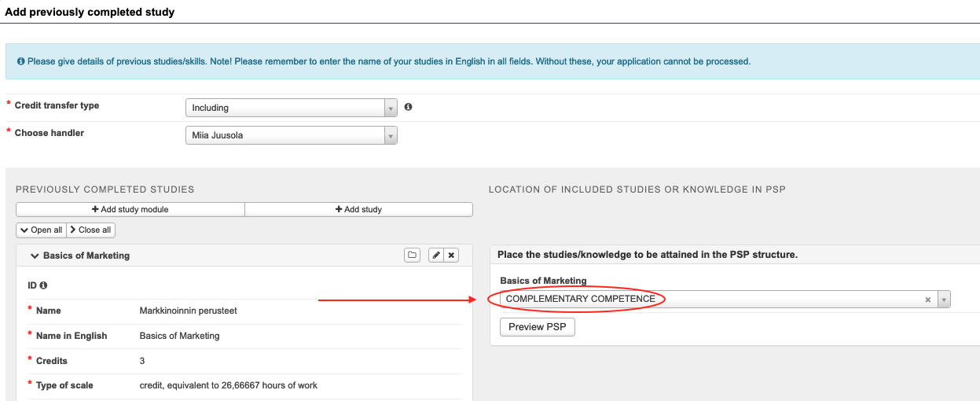Clear the COMPLEMENTARY COMPETENCE selection
Image resolution: width=980 pixels, height=401 pixels.
pyautogui.click(x=927, y=300)
